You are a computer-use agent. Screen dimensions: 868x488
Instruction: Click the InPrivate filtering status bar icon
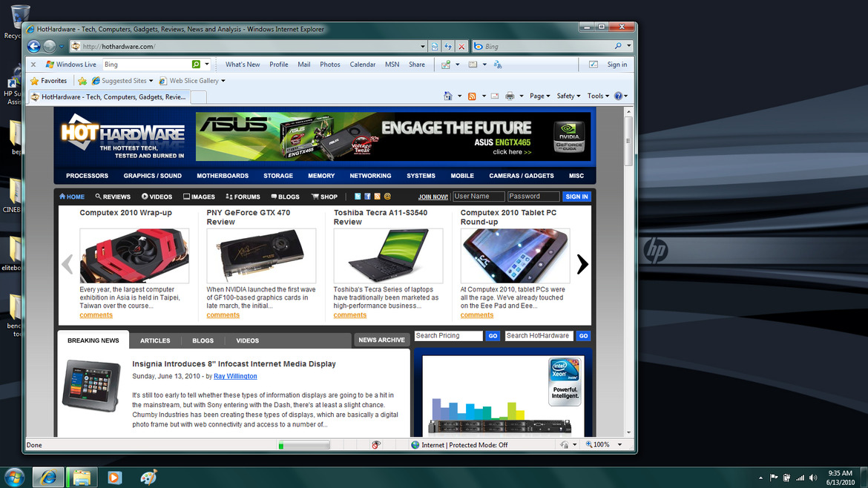pyautogui.click(x=376, y=445)
